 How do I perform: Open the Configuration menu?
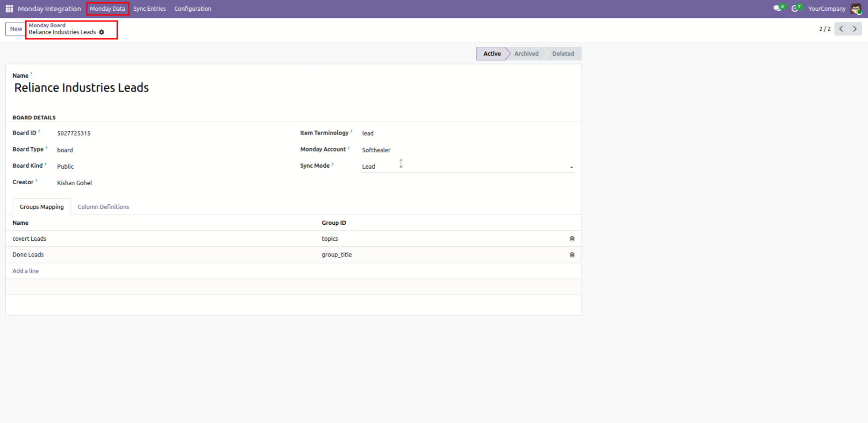tap(192, 9)
